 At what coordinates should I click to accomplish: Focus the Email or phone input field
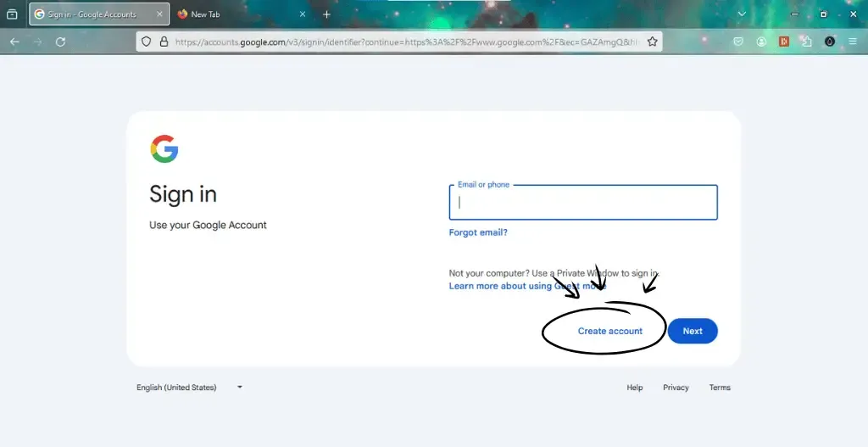[583, 203]
